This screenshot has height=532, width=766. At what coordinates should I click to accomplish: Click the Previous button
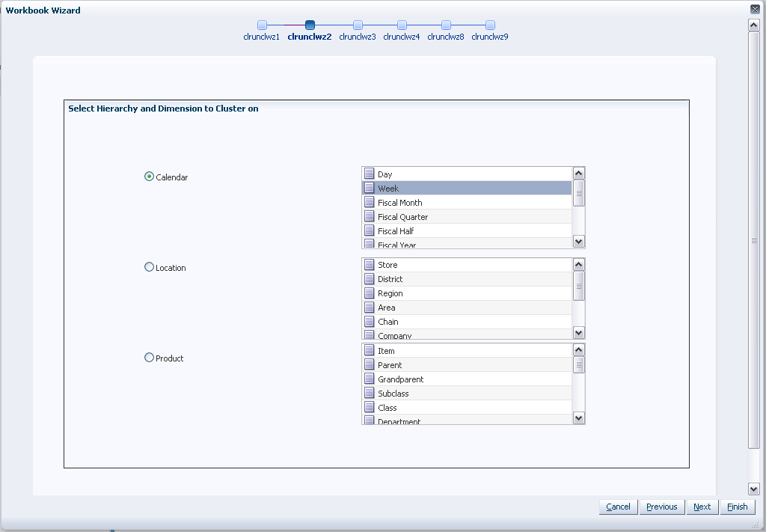[661, 507]
